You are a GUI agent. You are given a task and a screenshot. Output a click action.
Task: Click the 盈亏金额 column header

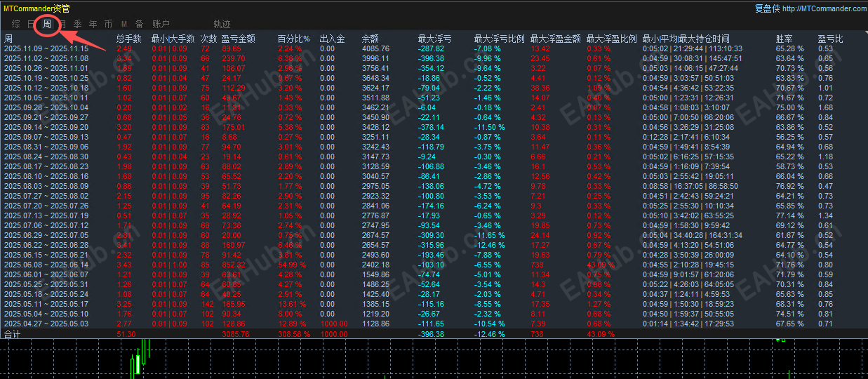pyautogui.click(x=238, y=39)
